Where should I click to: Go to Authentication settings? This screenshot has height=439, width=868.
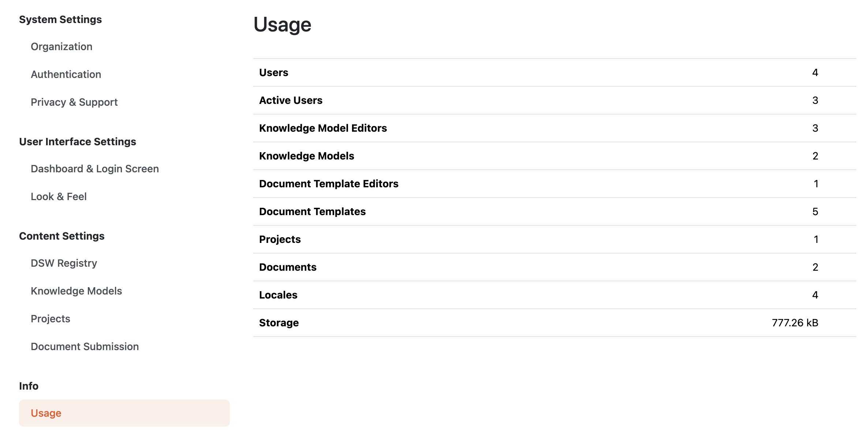pyautogui.click(x=66, y=75)
